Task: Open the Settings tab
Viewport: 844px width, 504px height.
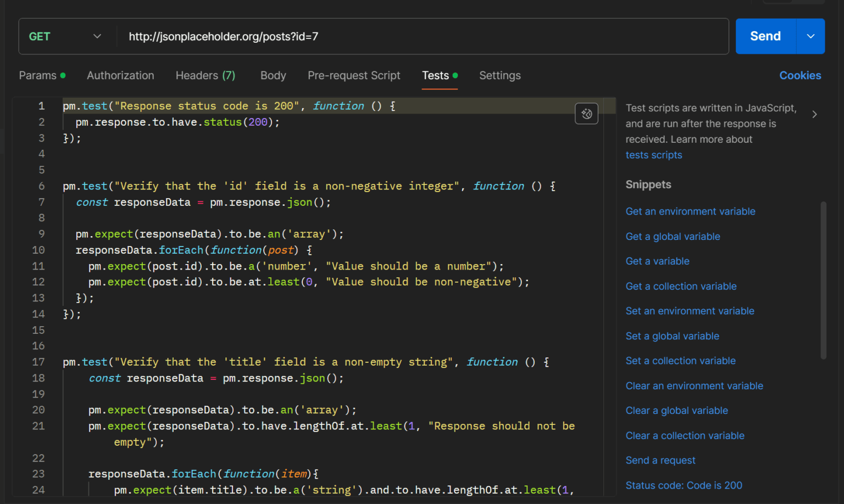Action: coord(499,75)
